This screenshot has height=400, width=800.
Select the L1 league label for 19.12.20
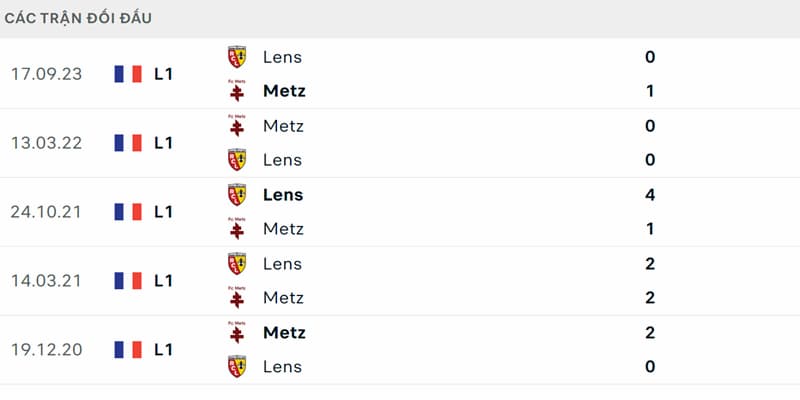[x=163, y=349]
